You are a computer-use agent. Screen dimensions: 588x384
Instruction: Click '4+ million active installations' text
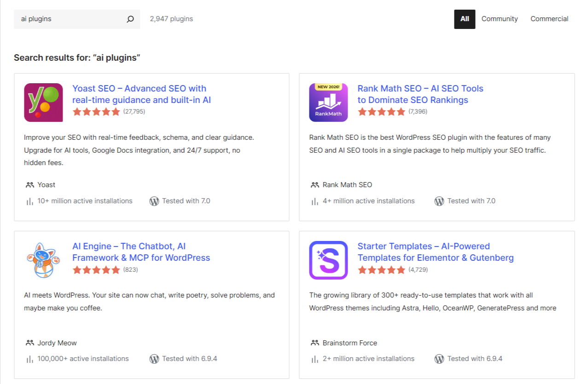click(368, 201)
